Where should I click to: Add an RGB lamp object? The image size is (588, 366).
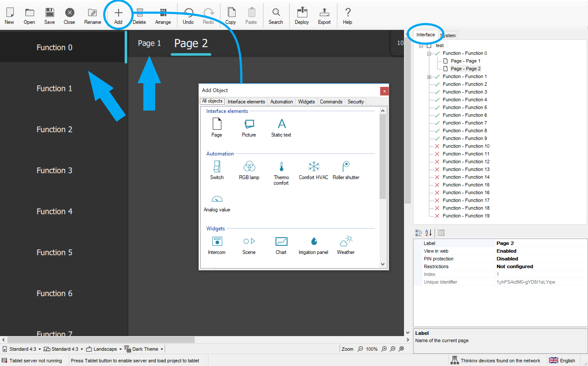tap(249, 166)
